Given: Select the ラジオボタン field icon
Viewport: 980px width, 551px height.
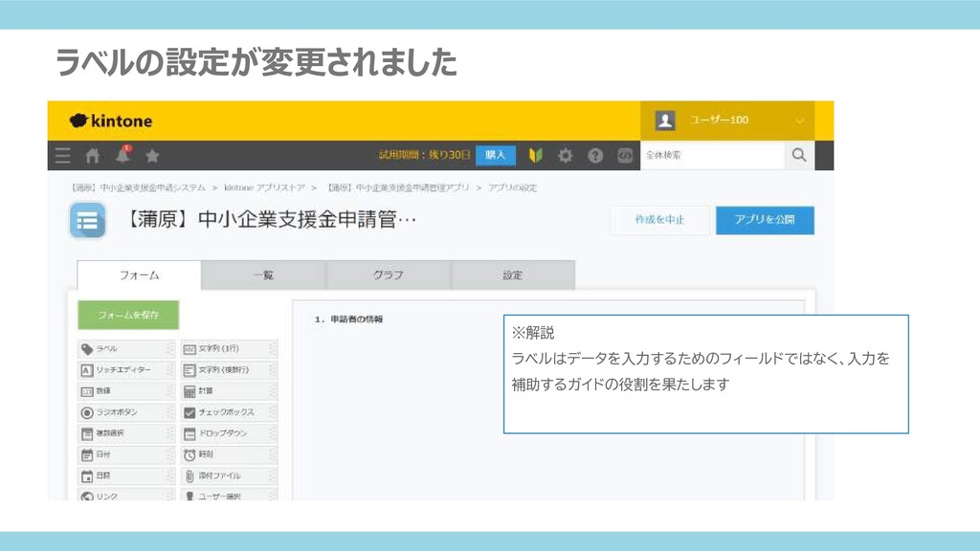Looking at the screenshot, I should coord(87,413).
